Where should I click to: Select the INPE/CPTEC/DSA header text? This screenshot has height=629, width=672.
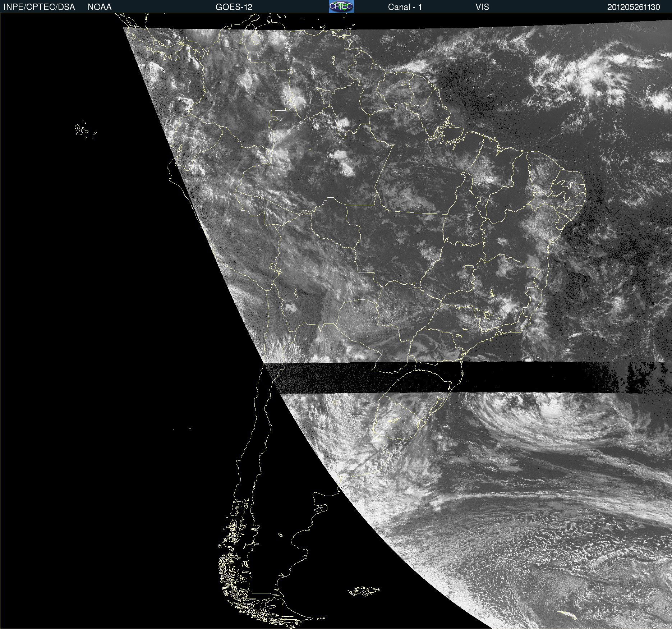39,7
